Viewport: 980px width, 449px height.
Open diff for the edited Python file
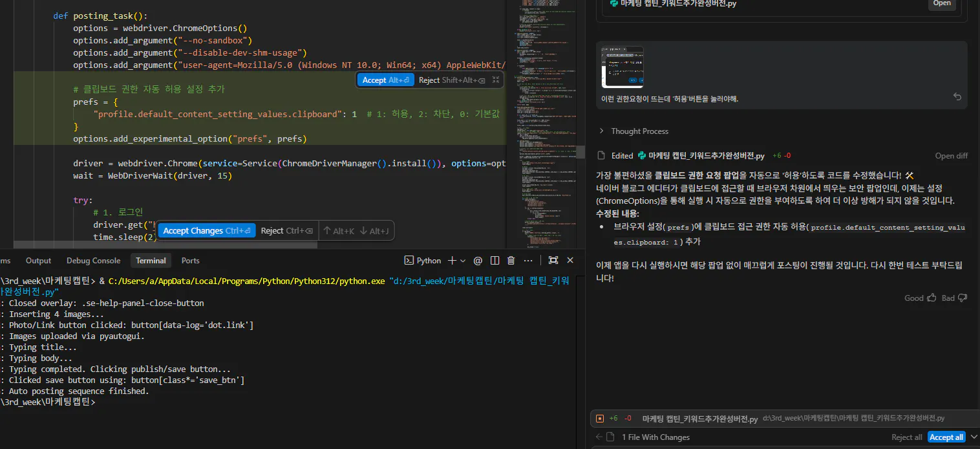[951, 155]
